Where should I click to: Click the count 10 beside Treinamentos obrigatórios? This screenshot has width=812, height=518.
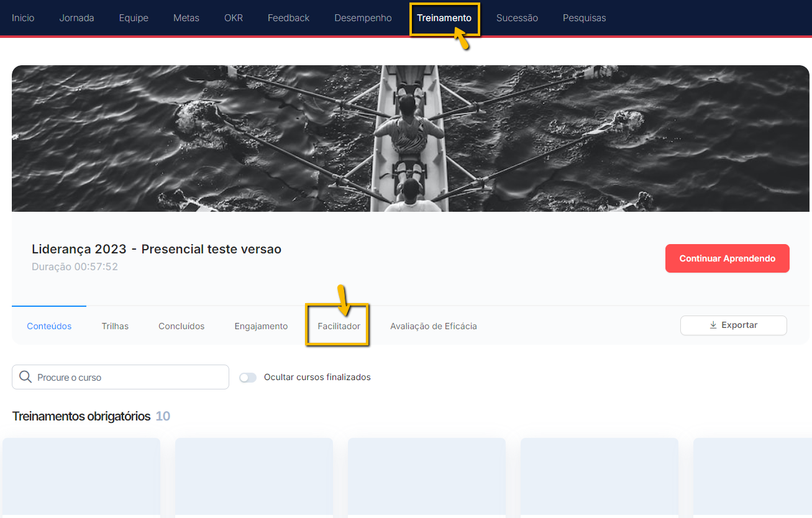click(163, 416)
